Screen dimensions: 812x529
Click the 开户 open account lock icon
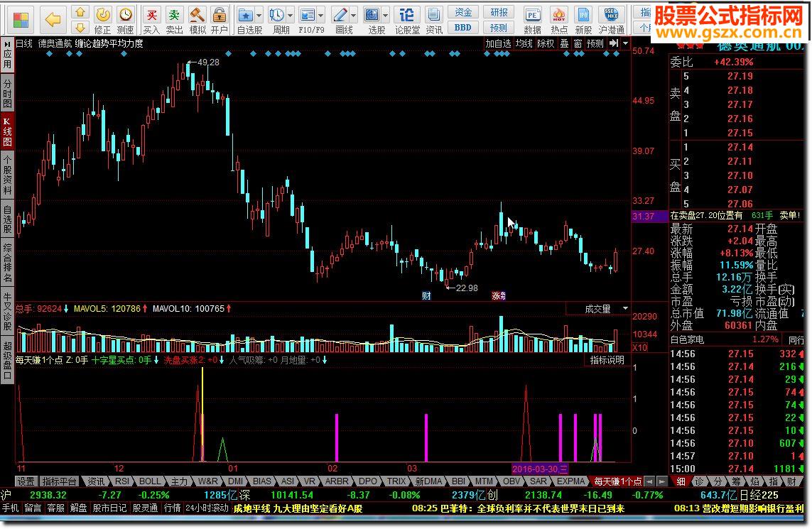click(x=219, y=20)
